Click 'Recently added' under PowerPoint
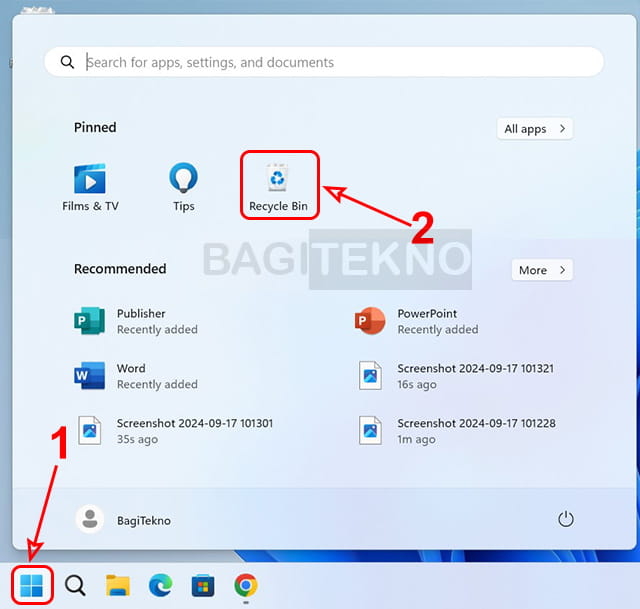640x609 pixels. point(438,329)
